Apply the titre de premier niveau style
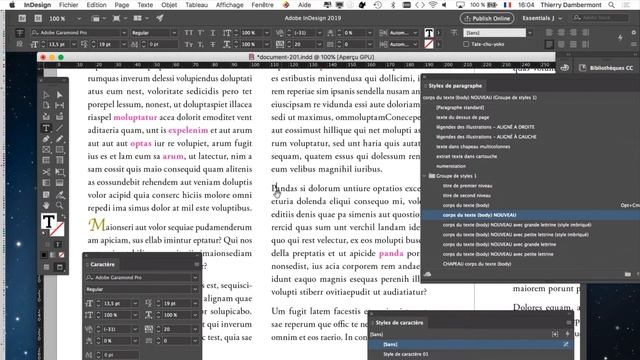The width and height of the screenshot is (640, 360). pyautogui.click(x=467, y=186)
